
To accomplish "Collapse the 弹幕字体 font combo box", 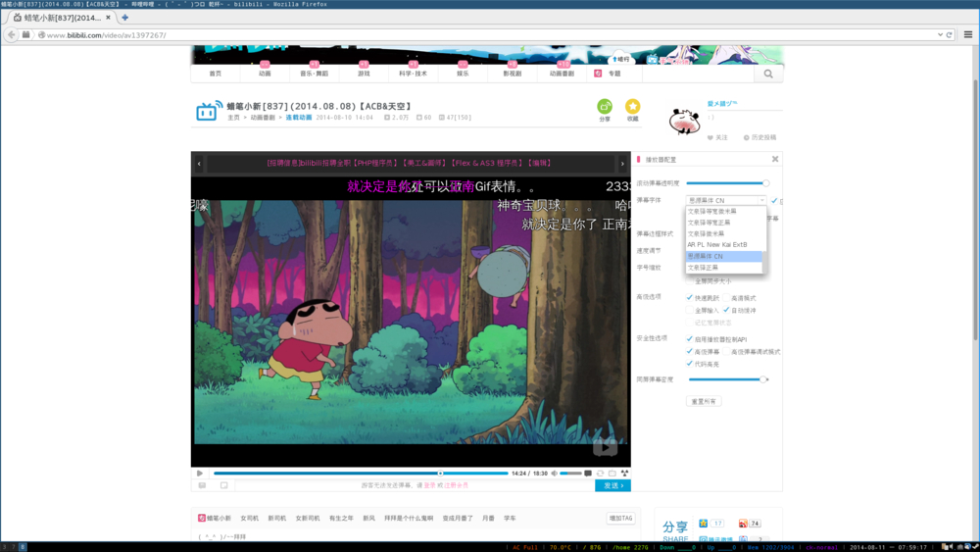I will (x=725, y=200).
